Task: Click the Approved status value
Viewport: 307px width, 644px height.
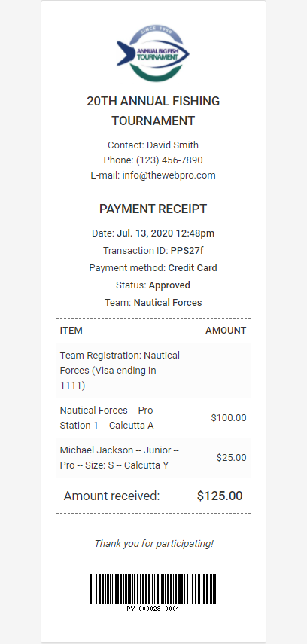Action: pyautogui.click(x=169, y=285)
